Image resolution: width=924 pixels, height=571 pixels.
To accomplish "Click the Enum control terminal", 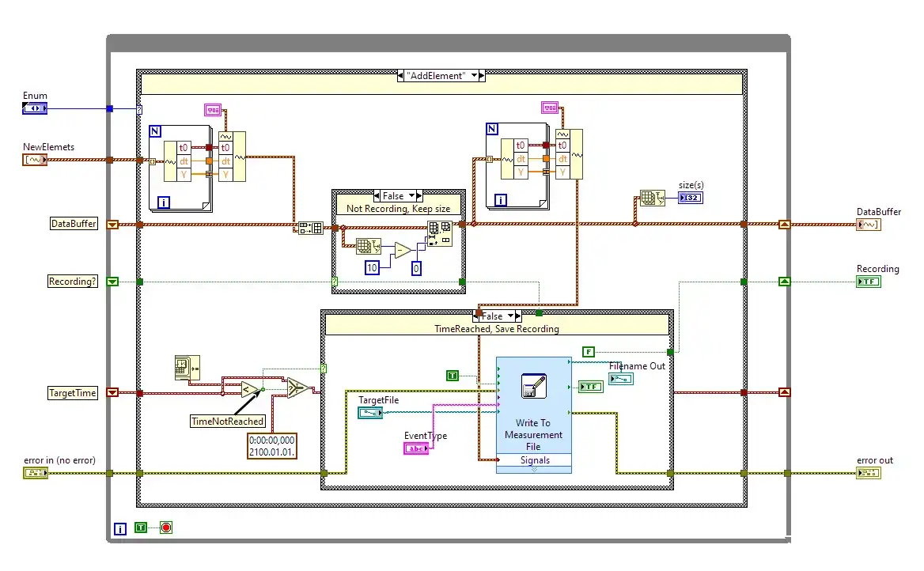I will 35,108.
